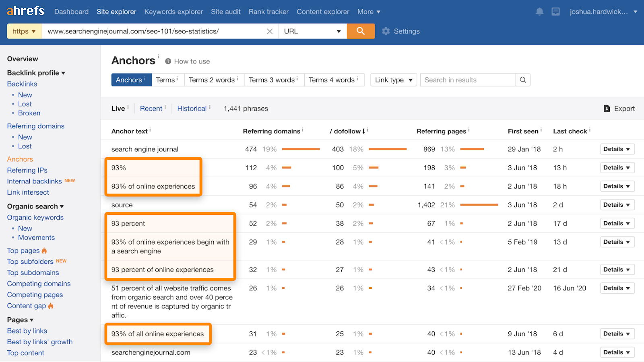Screen dimensions: 644x362
Task: Open the Content gap report
Action: tap(26, 306)
